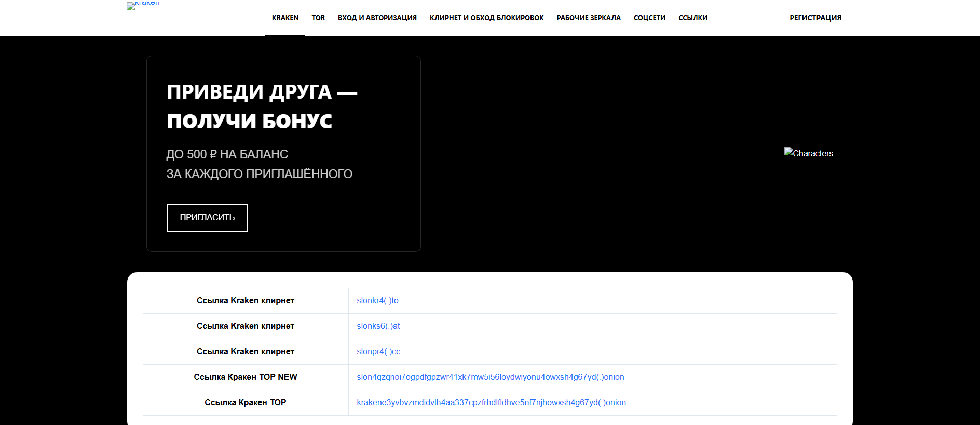The width and height of the screenshot is (980, 425).
Task: Click the Characters broken image
Action: [x=809, y=153]
